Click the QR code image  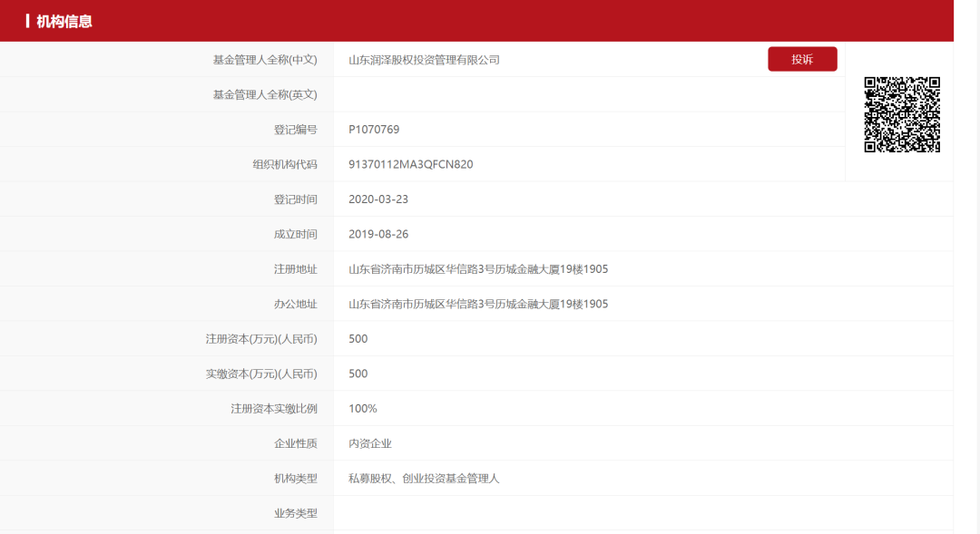901,114
